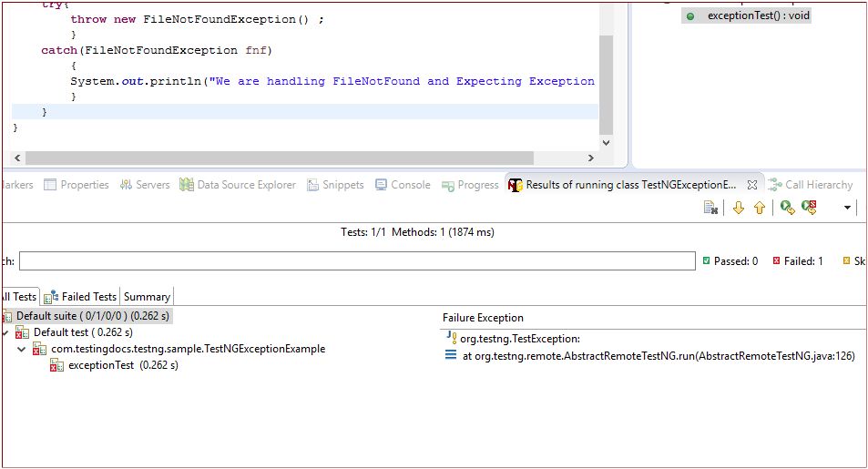
Task: Switch to the Failed Tests tab
Action: pyautogui.click(x=80, y=297)
